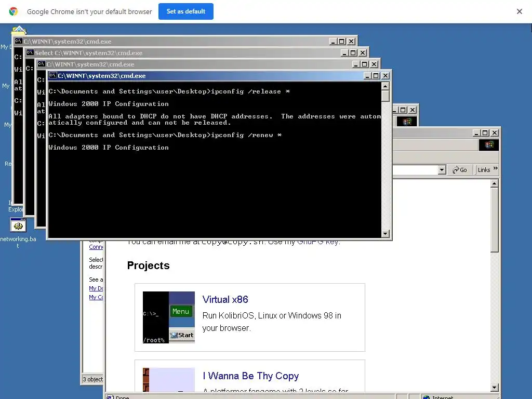
Task: Click the Set as default button
Action: click(185, 11)
